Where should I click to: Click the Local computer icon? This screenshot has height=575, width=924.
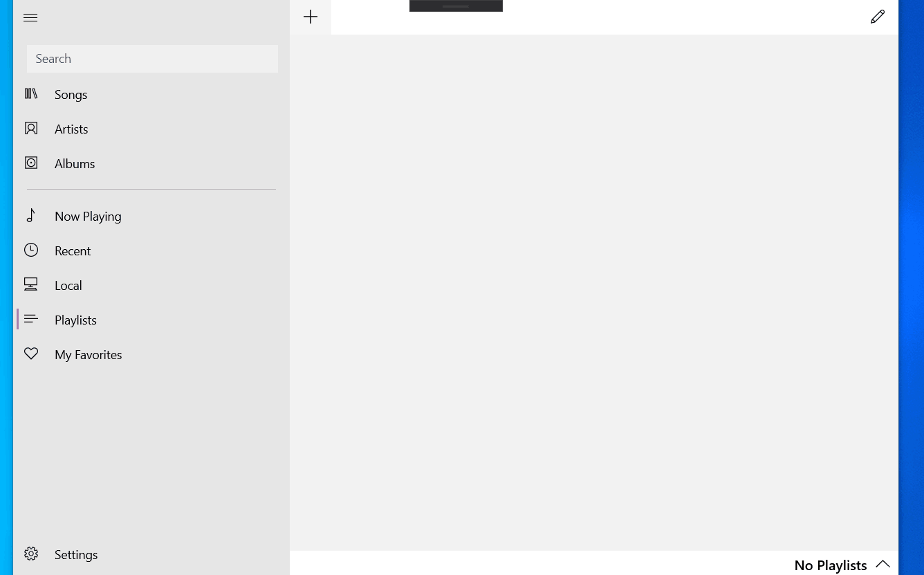point(31,284)
